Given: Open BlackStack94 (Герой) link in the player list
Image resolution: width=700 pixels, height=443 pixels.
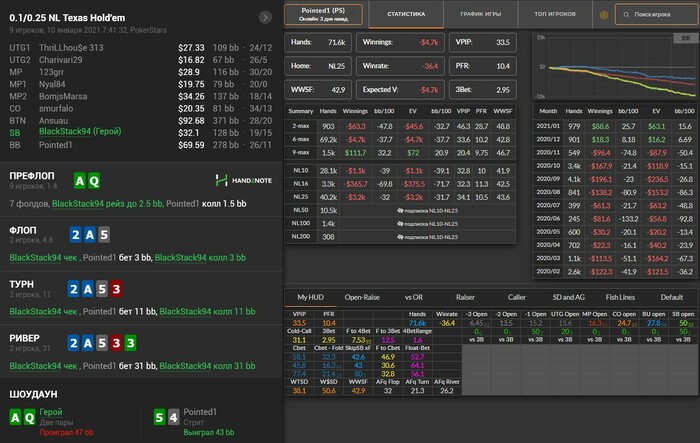Looking at the screenshot, I should pos(80,131).
